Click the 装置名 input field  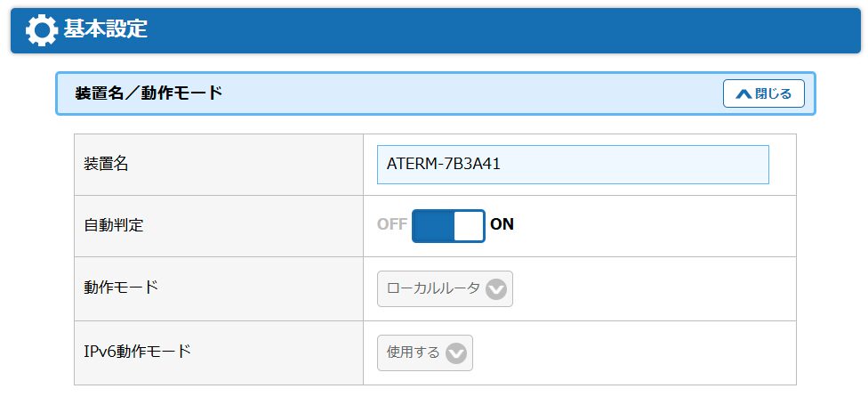click(573, 165)
